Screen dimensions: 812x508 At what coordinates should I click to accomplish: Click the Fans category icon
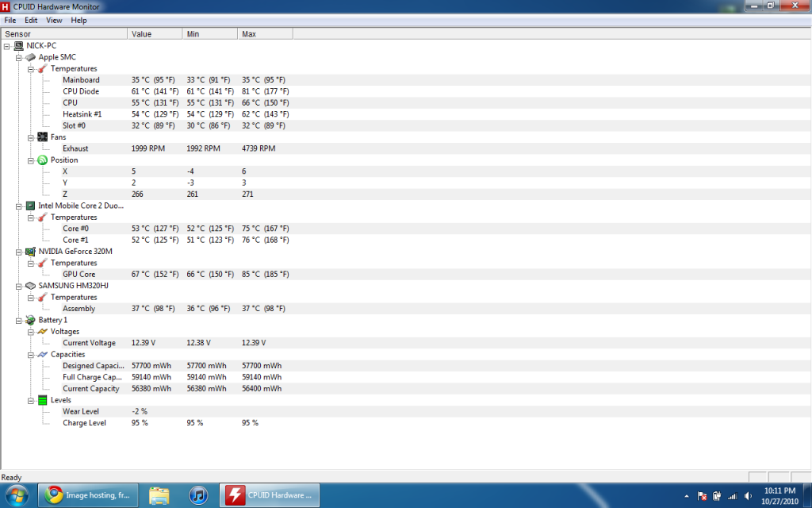(43, 137)
